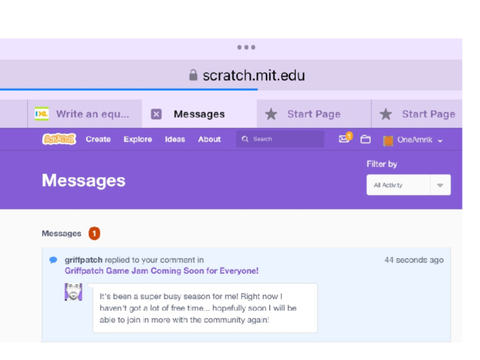Close the Messages tab with the X
480x360 pixels.
pos(156,114)
